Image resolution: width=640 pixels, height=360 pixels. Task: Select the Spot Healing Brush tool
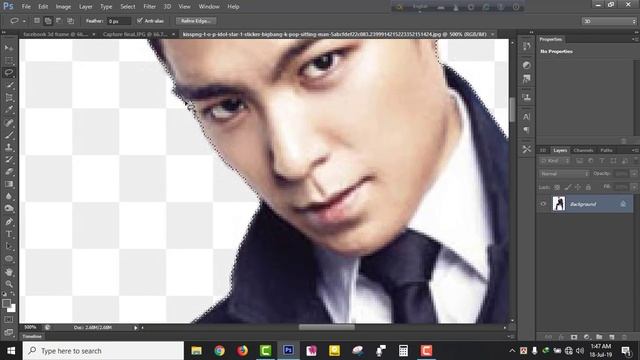[x=9, y=122]
